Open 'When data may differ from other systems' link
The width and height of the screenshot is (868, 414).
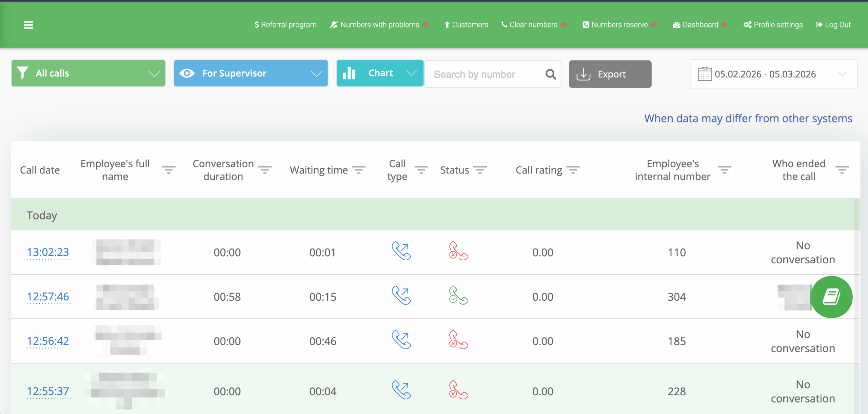(x=748, y=118)
